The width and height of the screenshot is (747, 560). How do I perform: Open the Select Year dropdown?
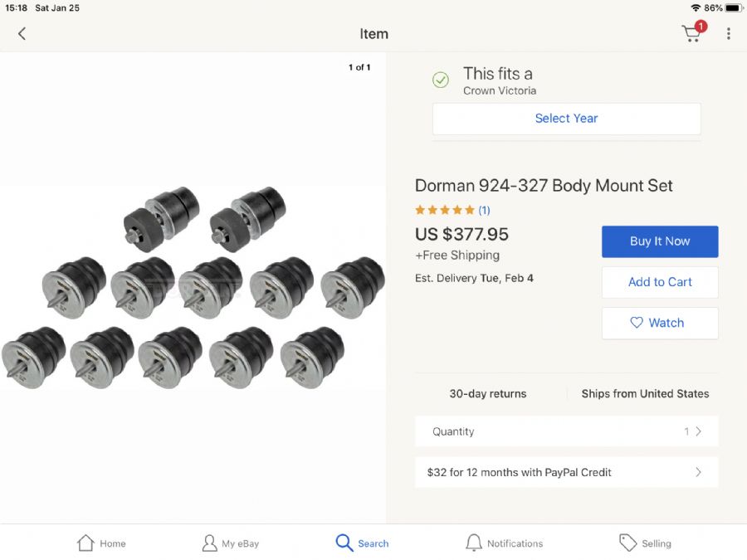click(566, 119)
